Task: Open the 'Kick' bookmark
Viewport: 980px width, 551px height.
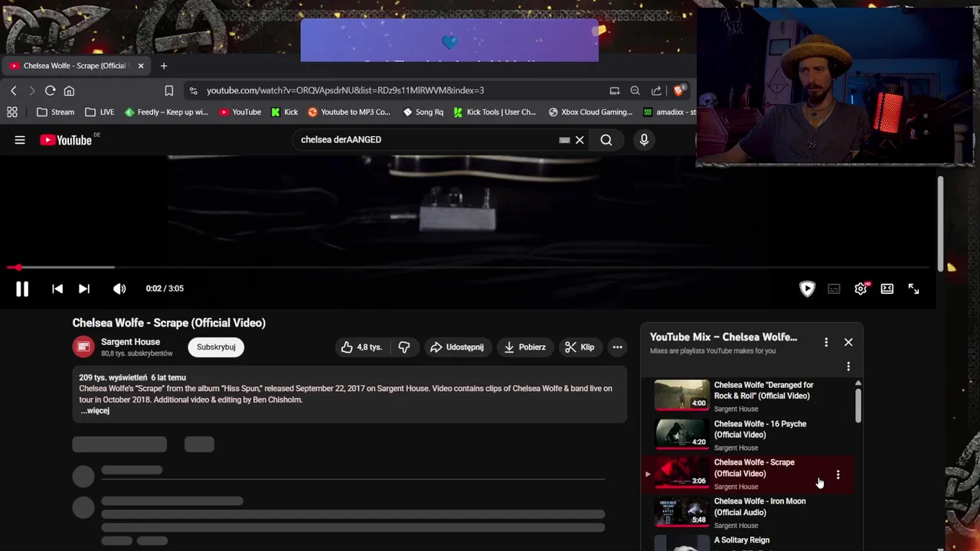Action: click(x=284, y=112)
